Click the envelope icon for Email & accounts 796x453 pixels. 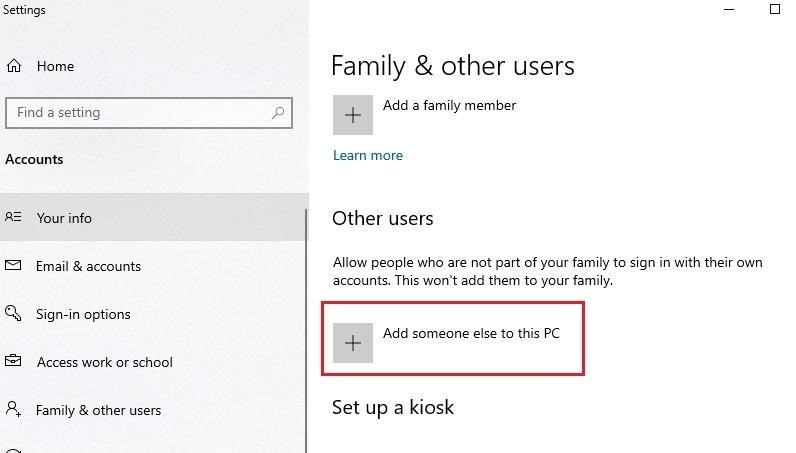(14, 266)
